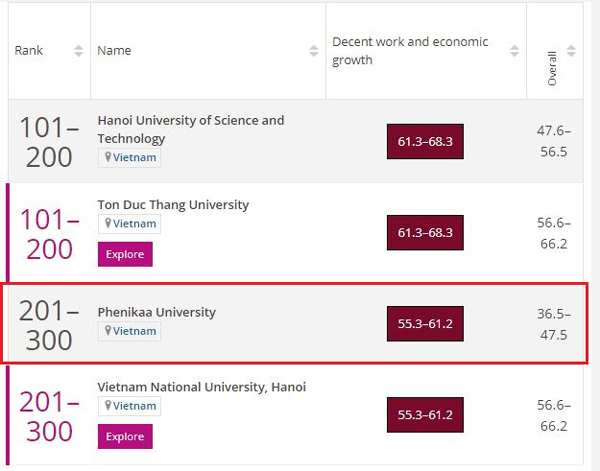Click Vietnam tag under Phenikaa University
This screenshot has height=471, width=600.
134,331
